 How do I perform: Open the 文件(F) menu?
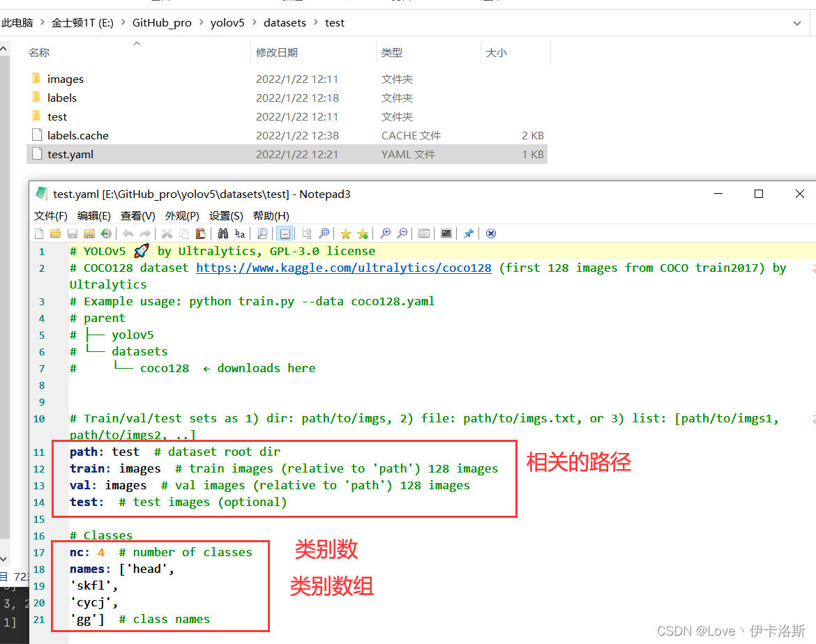[50, 216]
